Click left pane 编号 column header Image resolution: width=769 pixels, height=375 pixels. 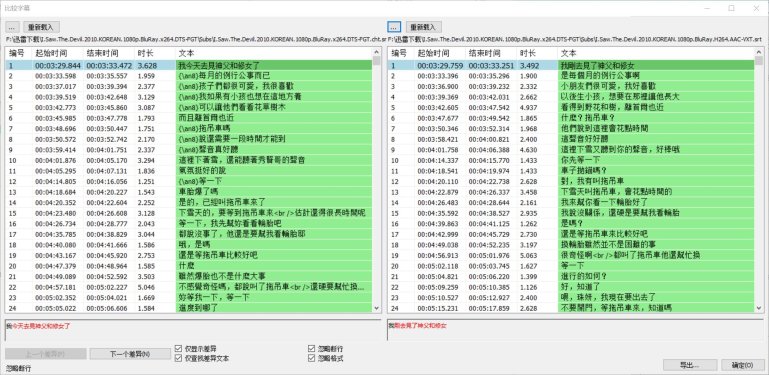19,53
